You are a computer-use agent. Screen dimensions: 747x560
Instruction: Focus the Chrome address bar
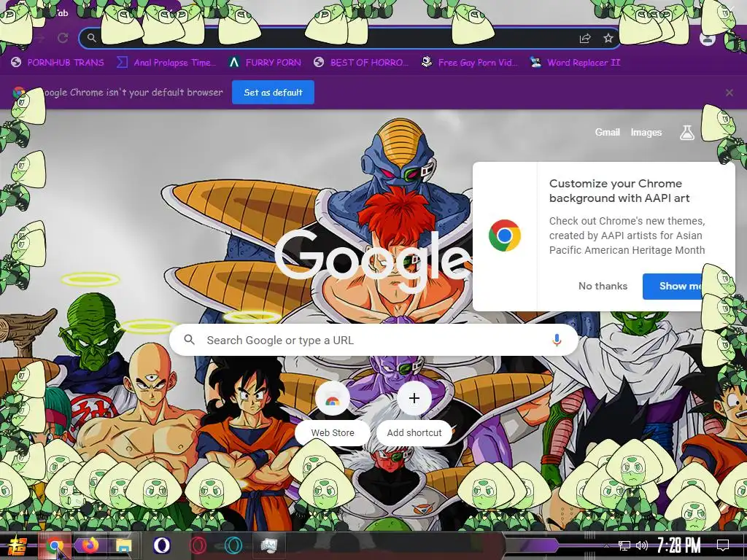point(350,38)
